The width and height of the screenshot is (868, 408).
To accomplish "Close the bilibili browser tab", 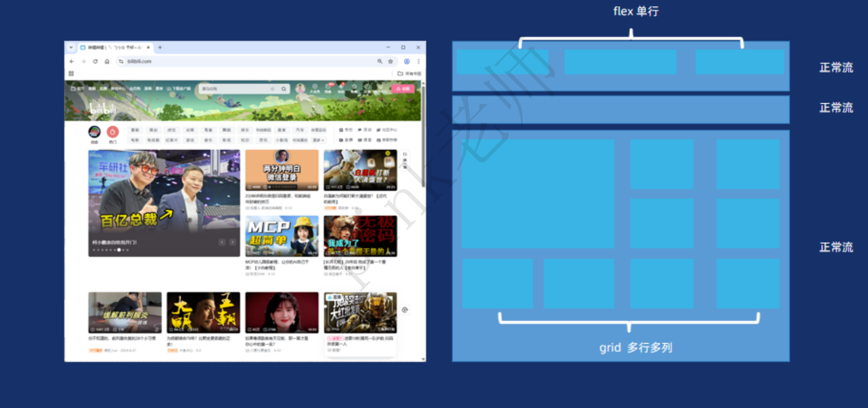I will 148,47.
